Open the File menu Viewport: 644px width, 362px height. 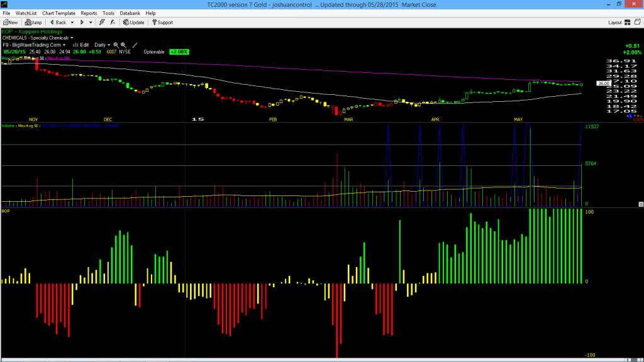click(6, 13)
